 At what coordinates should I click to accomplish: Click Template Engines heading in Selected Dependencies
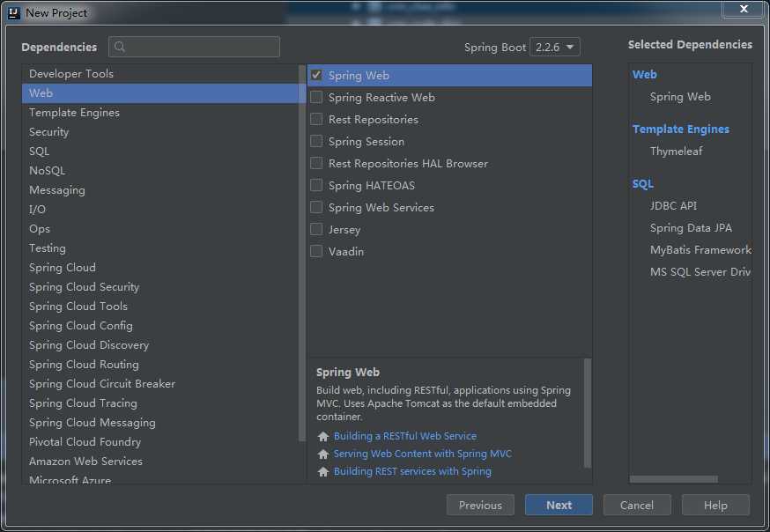coord(681,129)
